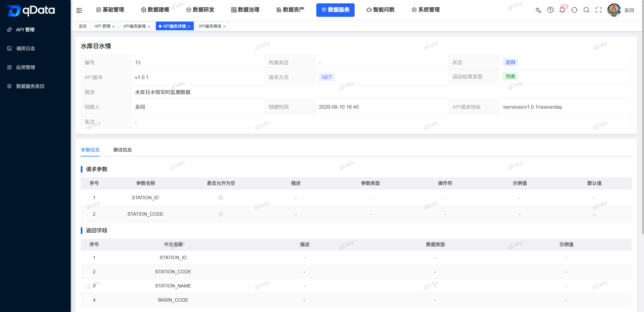Viewport: 644px width, 312px height.
Task: Open notifications bell icon
Action: click(562, 10)
